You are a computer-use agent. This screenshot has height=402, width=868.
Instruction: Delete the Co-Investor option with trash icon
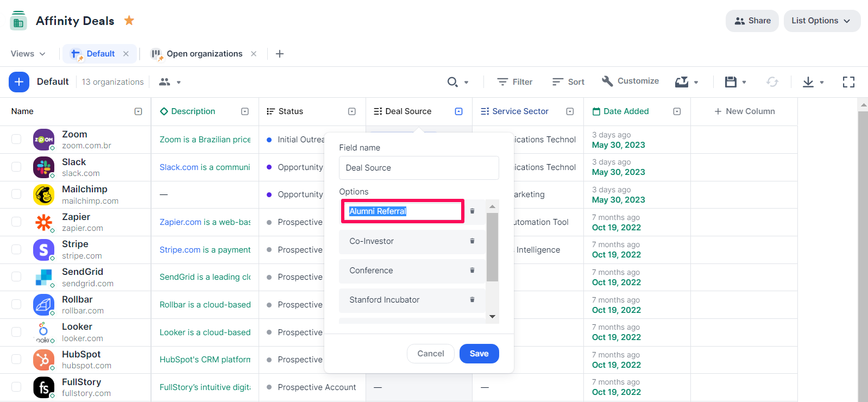point(472,241)
